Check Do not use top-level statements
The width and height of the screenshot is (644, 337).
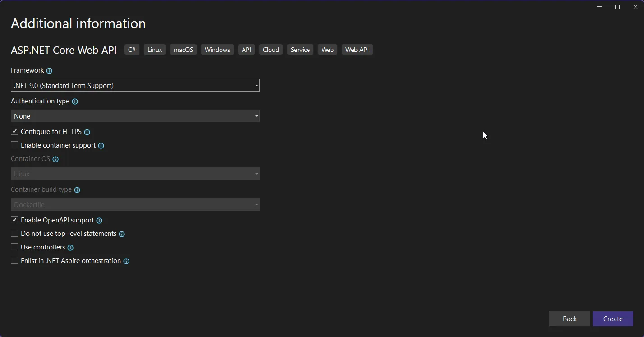click(x=14, y=233)
